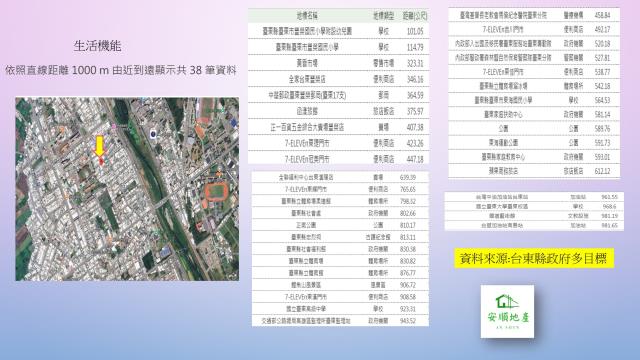Select the distance value 407.38
The width and height of the screenshot is (640, 360).
click(415, 127)
